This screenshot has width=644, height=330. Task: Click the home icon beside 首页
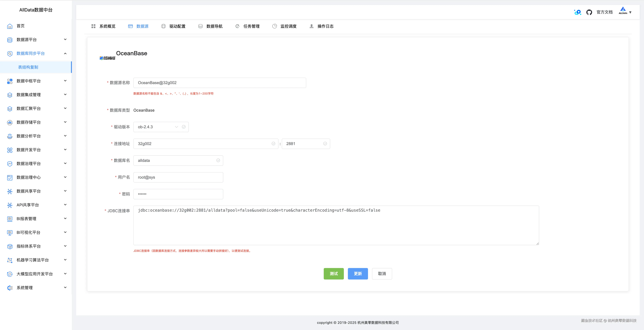[10, 26]
